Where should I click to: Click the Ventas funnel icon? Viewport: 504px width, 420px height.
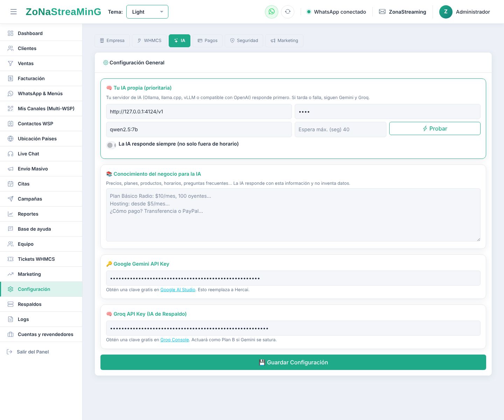[x=10, y=63]
